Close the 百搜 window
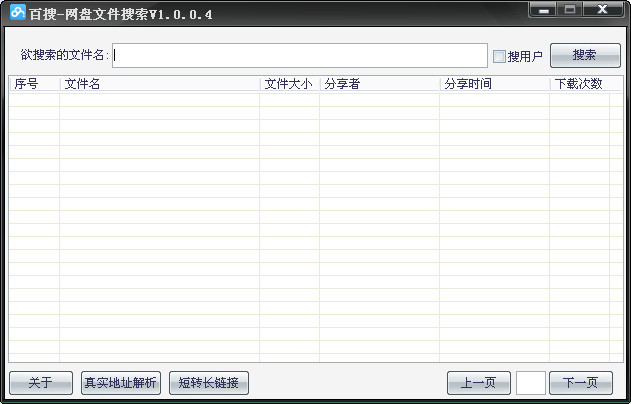The width and height of the screenshot is (631, 404). coord(602,10)
